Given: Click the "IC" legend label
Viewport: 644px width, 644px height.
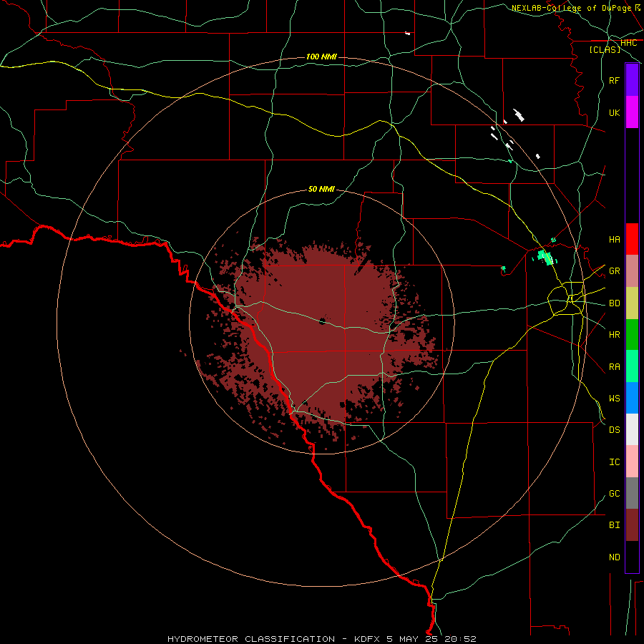Looking at the screenshot, I should 614,462.
